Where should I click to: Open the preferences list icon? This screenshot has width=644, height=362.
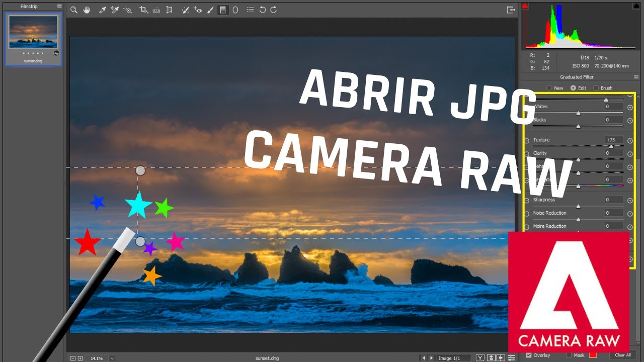pos(250,10)
